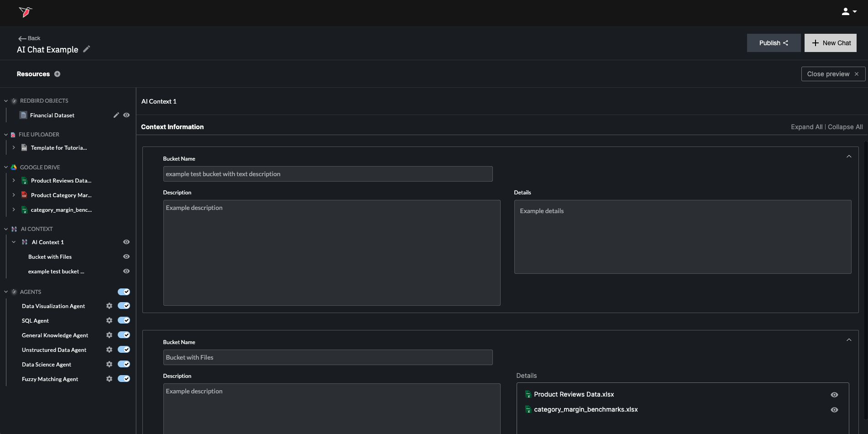Select the Financial Dataset item
Image resolution: width=868 pixels, height=434 pixels.
[x=52, y=115]
